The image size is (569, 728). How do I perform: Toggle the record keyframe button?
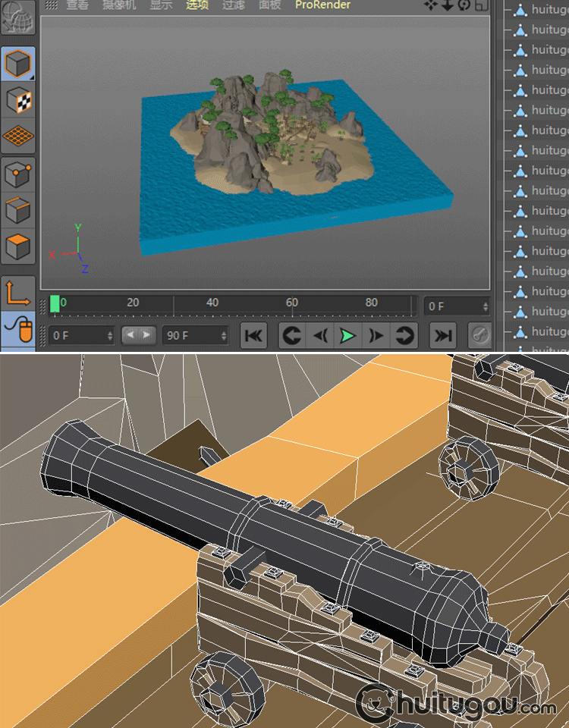point(479,334)
